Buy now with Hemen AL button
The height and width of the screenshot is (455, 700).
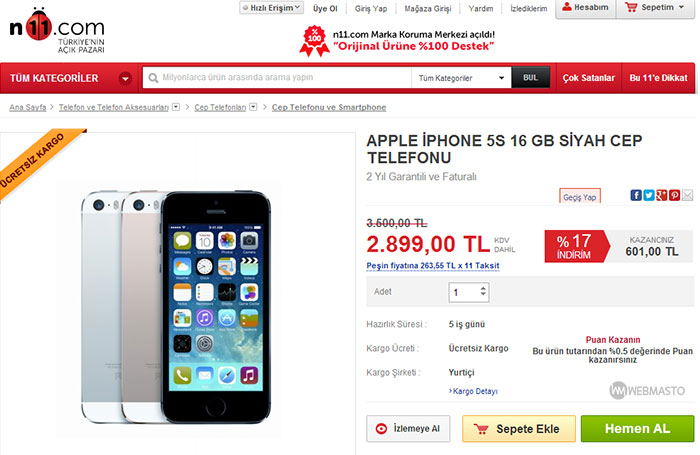tap(638, 429)
